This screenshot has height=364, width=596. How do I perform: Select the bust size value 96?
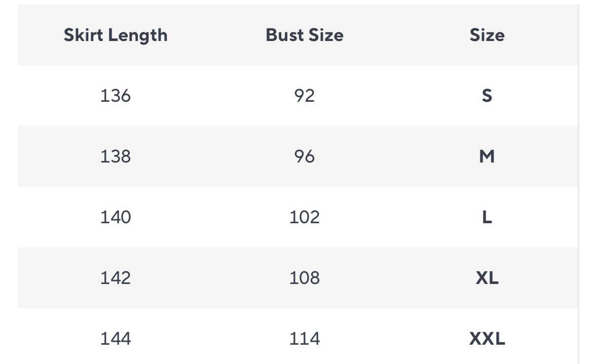(305, 156)
